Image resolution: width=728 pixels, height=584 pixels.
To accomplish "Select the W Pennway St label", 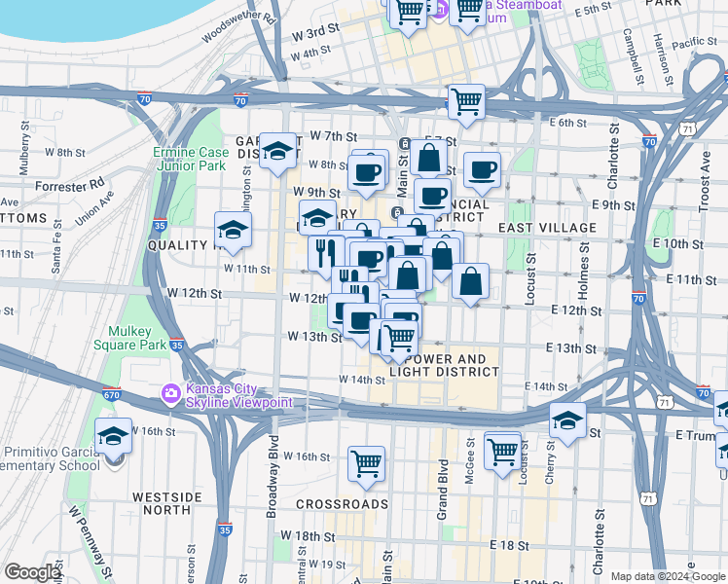I will tap(91, 542).
